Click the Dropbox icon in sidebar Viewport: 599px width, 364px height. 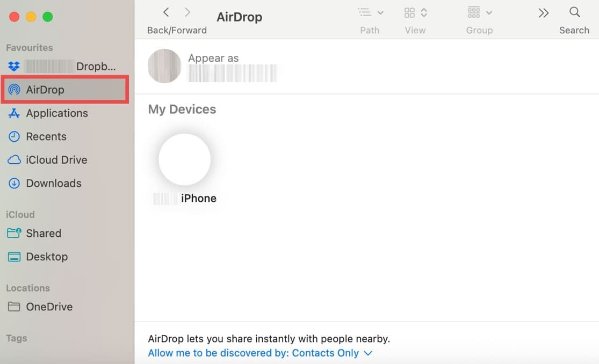tap(14, 67)
